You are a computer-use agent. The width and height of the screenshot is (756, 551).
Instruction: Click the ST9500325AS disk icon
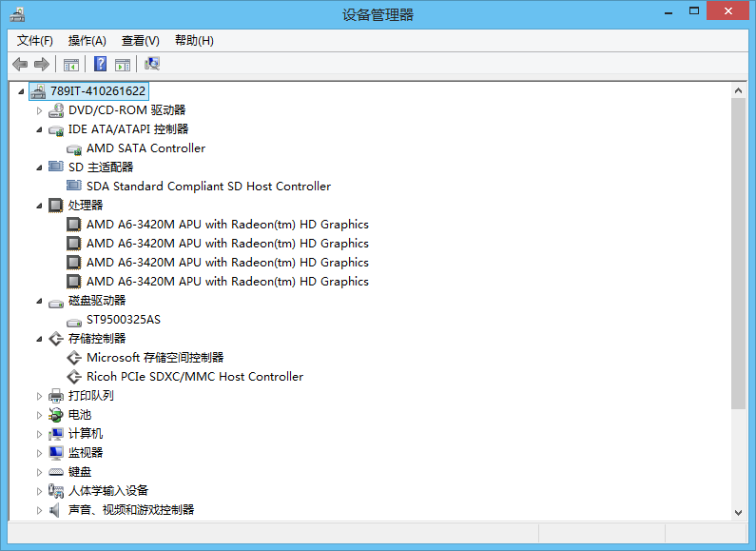[x=74, y=322]
